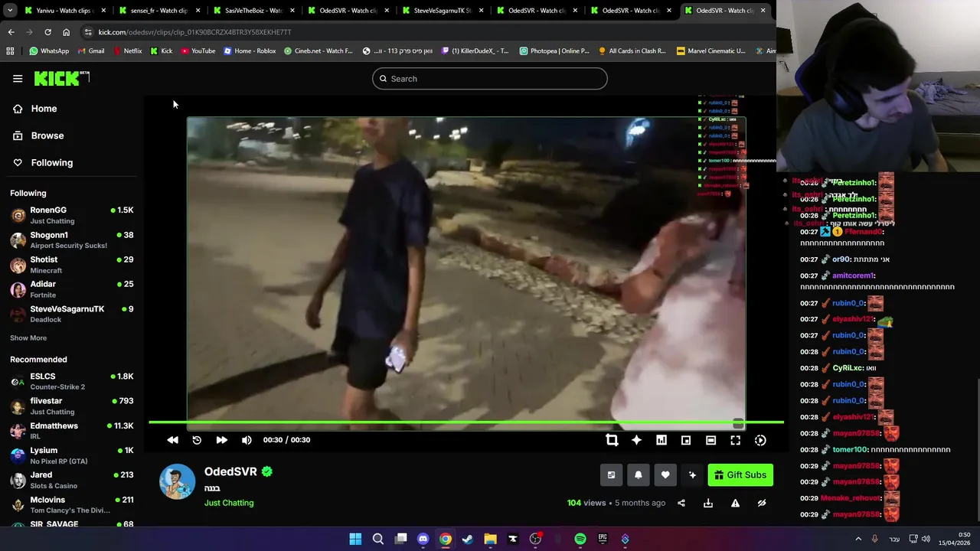Open Lysium recommended channel
Screen dimensions: 980x551
point(72,455)
